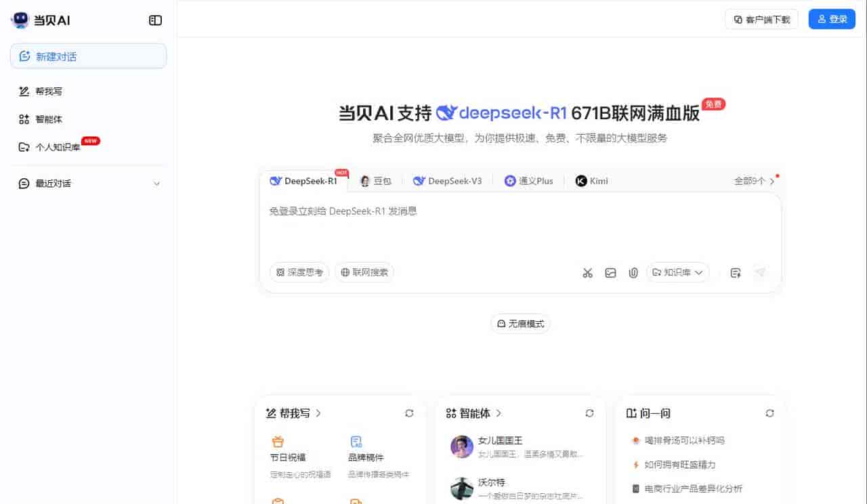
Task: Select the 通义Plus model tab
Action: 528,181
